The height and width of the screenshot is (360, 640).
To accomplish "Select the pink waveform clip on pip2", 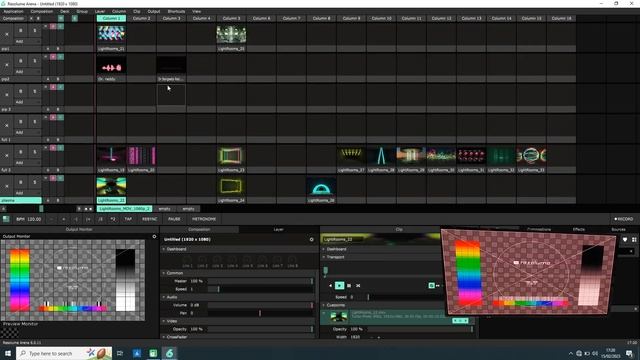I will point(111,65).
